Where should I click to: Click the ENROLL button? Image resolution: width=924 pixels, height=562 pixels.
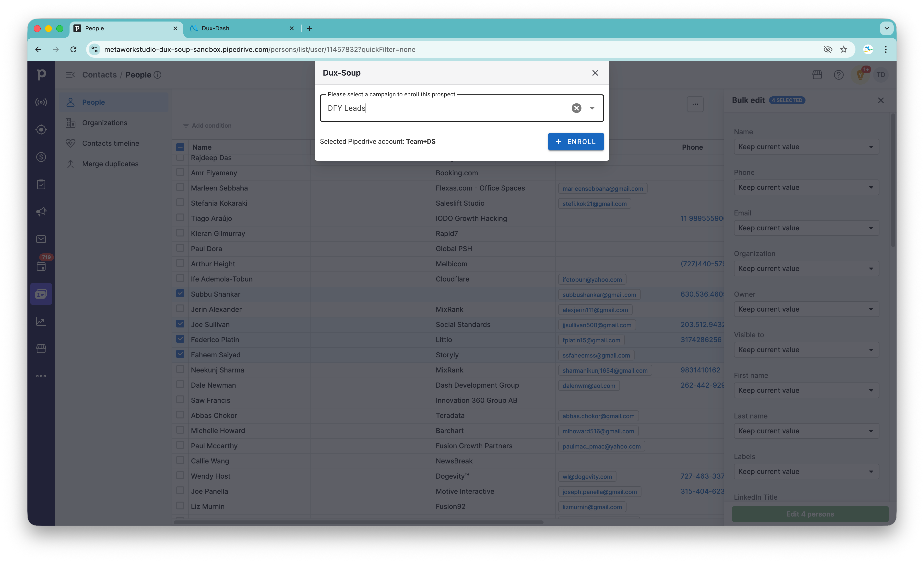(576, 142)
